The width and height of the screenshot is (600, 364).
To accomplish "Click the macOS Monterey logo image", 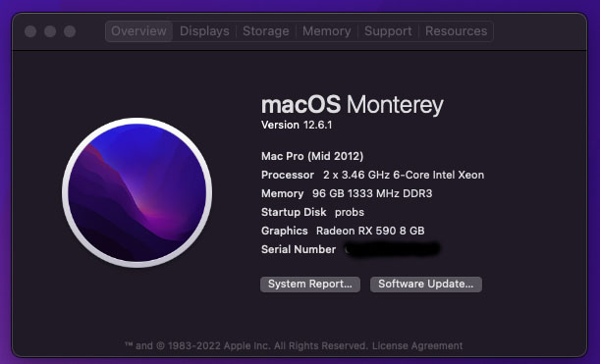I will tap(137, 192).
